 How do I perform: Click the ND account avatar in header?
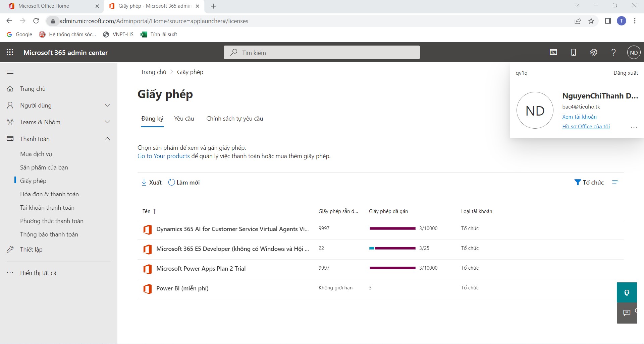pyautogui.click(x=634, y=52)
